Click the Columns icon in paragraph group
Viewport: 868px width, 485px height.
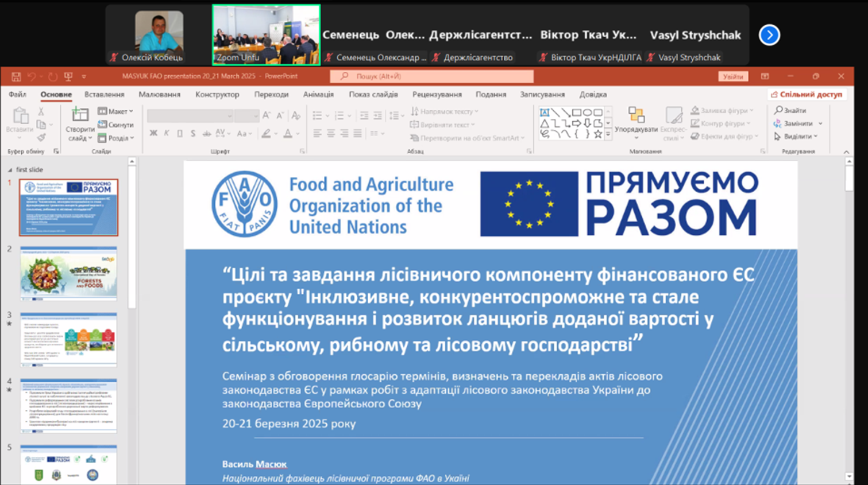[375, 134]
